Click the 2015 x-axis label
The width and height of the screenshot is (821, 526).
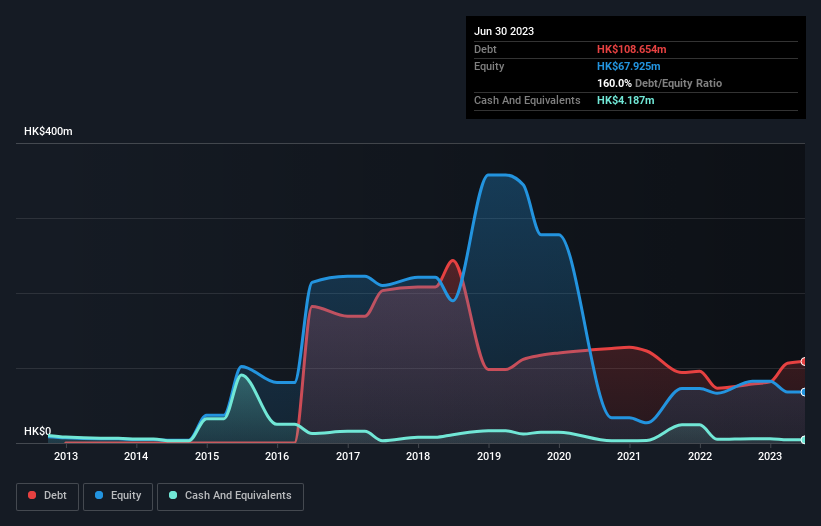tap(207, 456)
